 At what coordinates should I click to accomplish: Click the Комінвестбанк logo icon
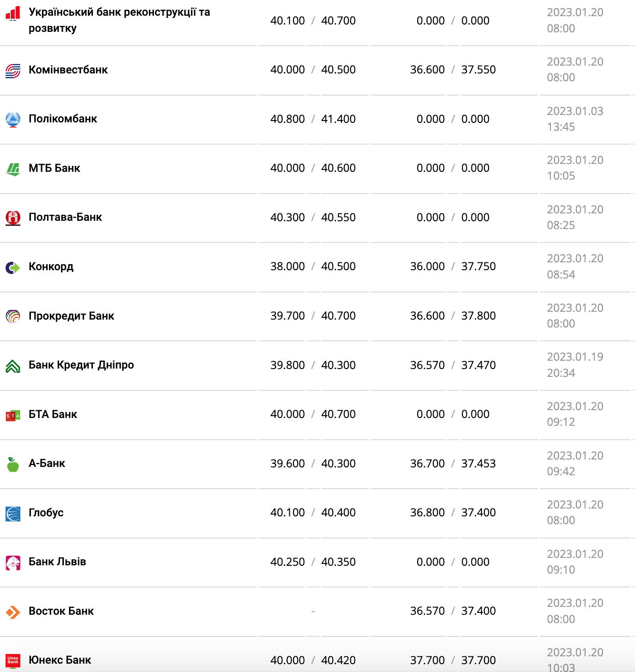pos(13,71)
